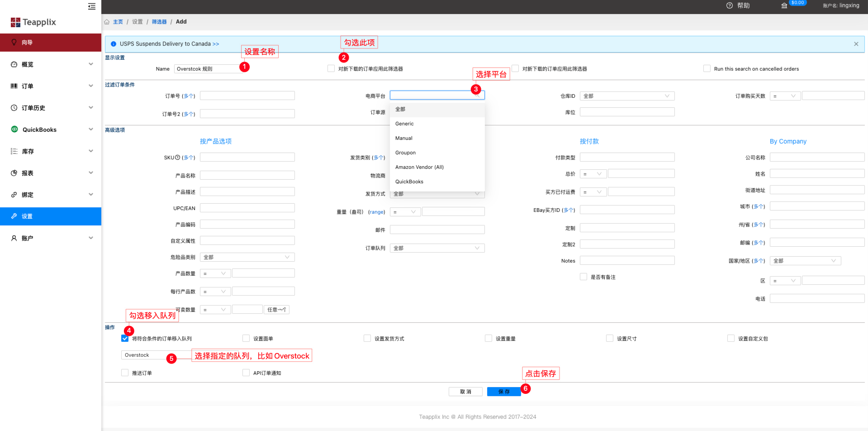Select Manual in platform dropdown list

437,138
